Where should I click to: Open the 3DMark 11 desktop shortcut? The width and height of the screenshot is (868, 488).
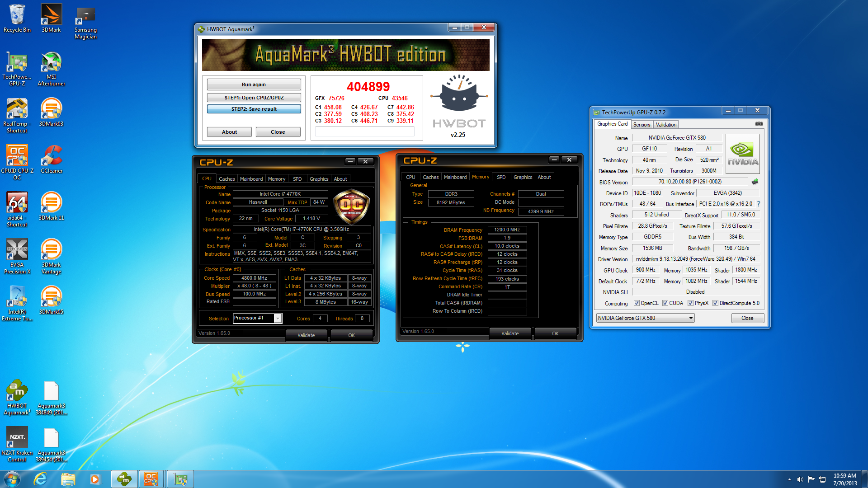pos(51,206)
